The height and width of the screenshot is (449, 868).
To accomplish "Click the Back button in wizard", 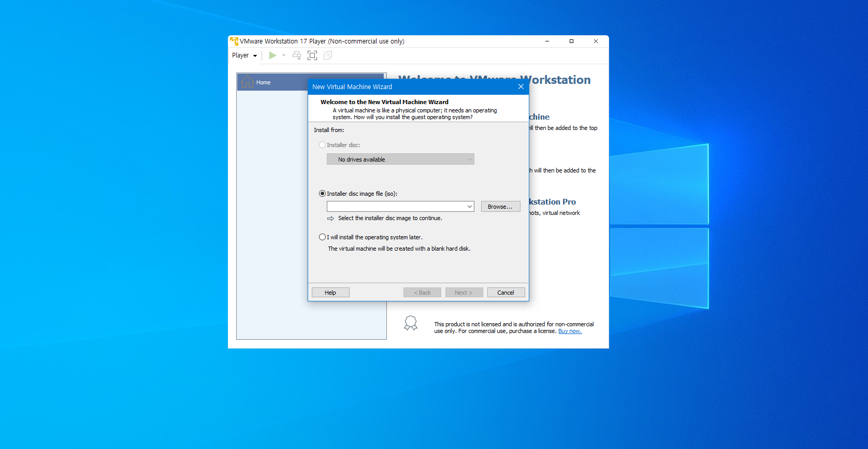I will (422, 293).
